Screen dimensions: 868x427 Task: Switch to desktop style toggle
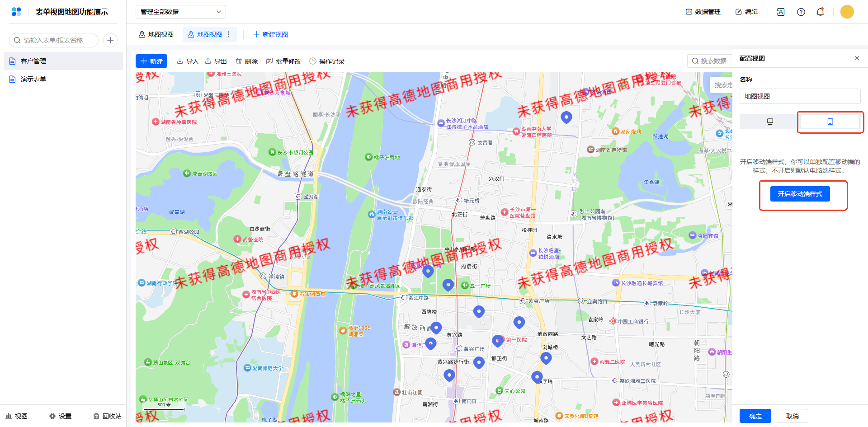click(x=770, y=122)
